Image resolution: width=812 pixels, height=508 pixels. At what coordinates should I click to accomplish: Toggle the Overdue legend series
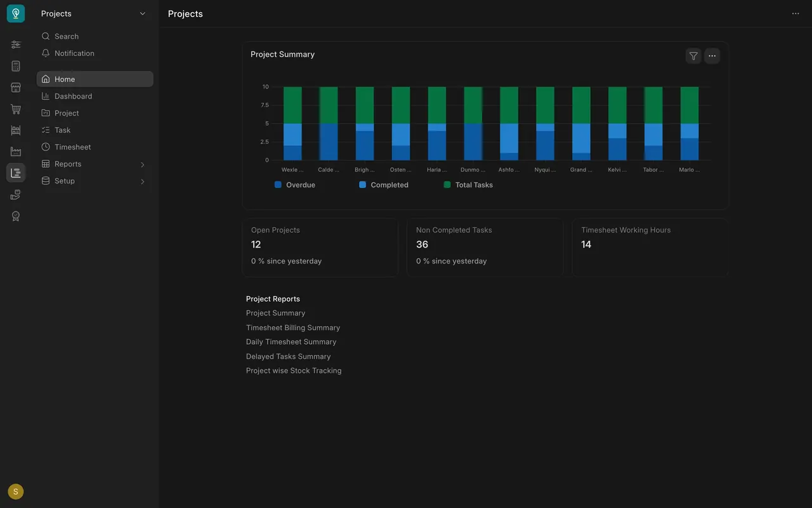[295, 185]
